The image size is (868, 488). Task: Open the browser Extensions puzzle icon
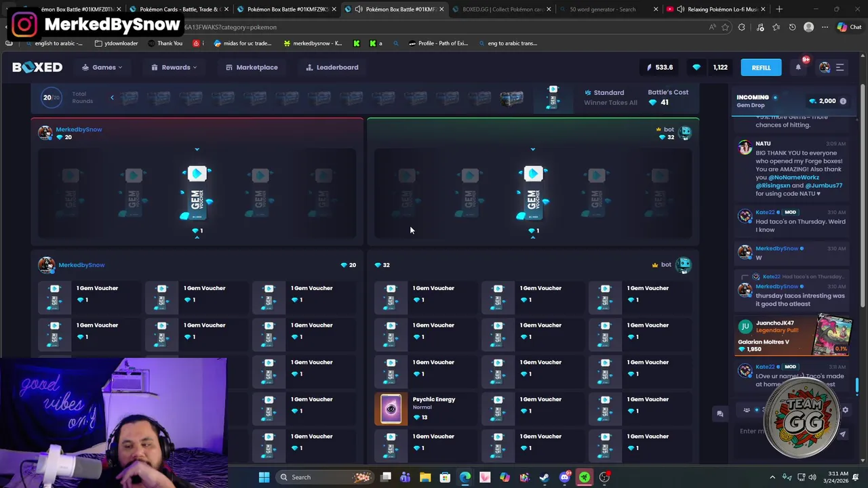pyautogui.click(x=742, y=27)
